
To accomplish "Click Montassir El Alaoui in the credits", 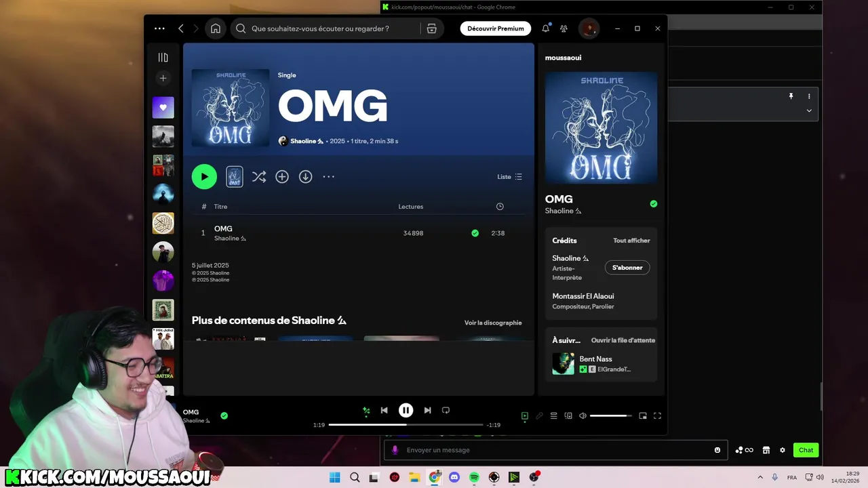I will point(583,296).
